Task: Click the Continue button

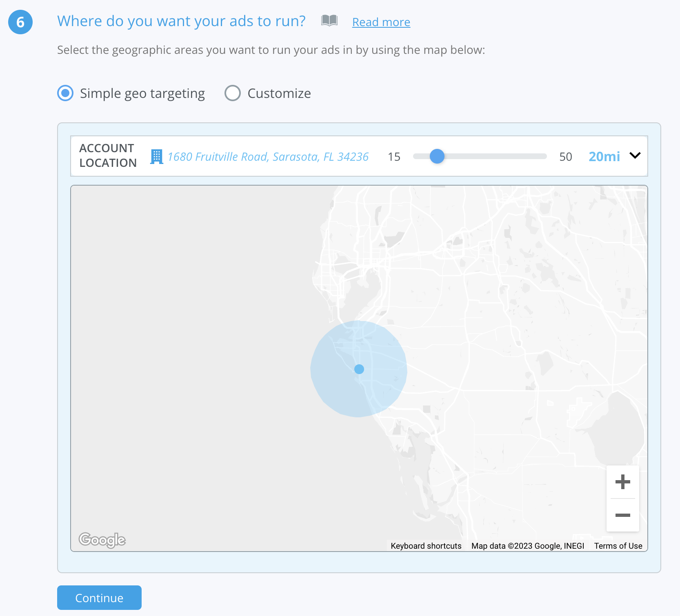Action: [99, 598]
